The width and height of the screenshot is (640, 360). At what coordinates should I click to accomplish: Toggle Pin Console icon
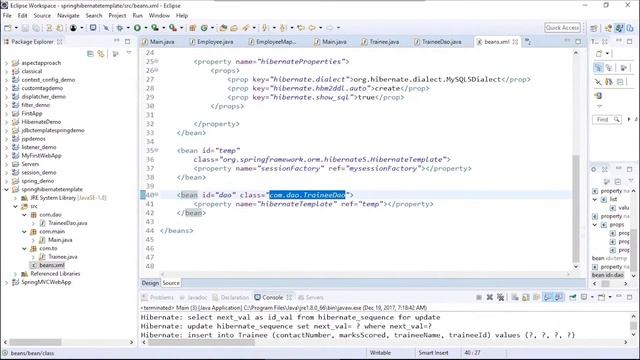pyautogui.click(x=573, y=297)
